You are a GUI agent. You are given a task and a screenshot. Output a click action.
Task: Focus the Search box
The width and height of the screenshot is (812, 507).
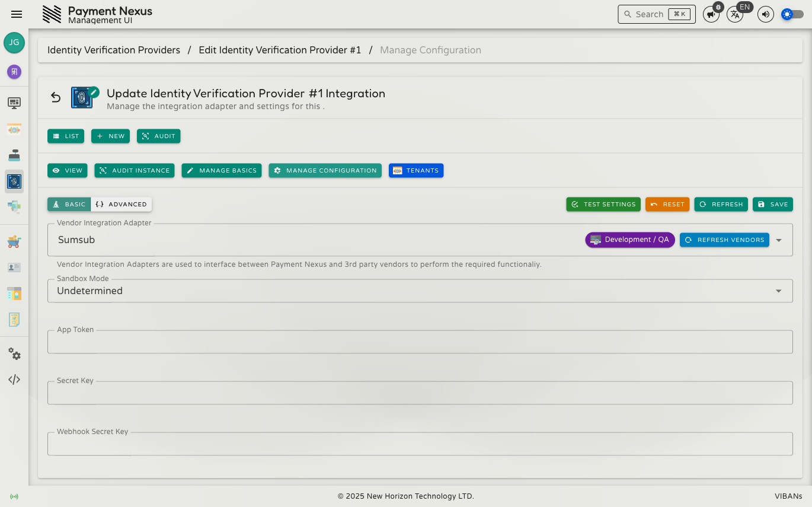click(657, 14)
